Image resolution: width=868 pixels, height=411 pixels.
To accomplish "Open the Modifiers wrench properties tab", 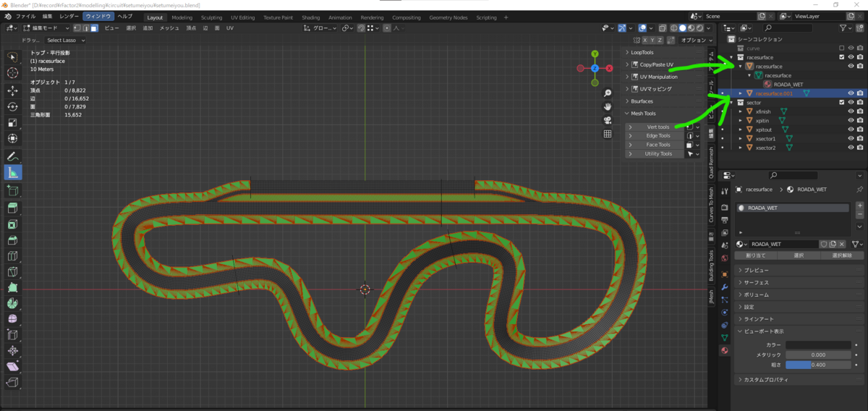I will tap(724, 287).
